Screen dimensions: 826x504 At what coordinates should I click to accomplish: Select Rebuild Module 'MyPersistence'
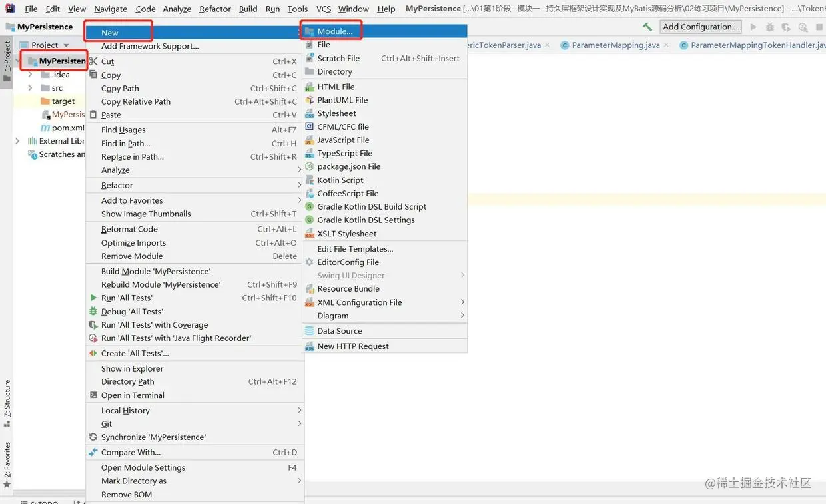point(195,284)
